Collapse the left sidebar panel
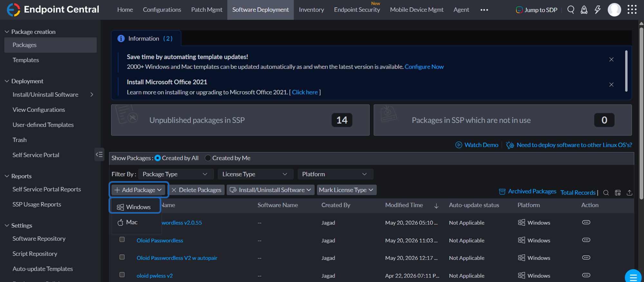 coord(99,154)
